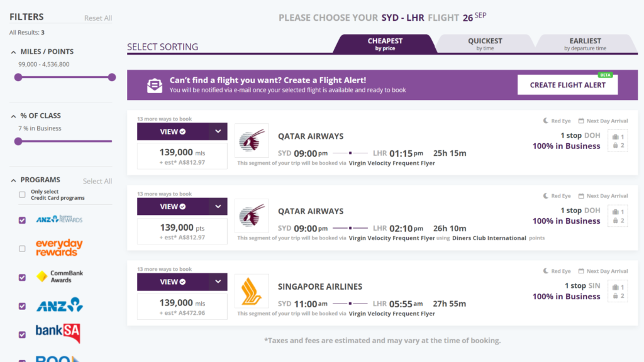The width and height of the screenshot is (644, 362).
Task: Click the Qatar Airways airline logo
Action: coord(252,140)
